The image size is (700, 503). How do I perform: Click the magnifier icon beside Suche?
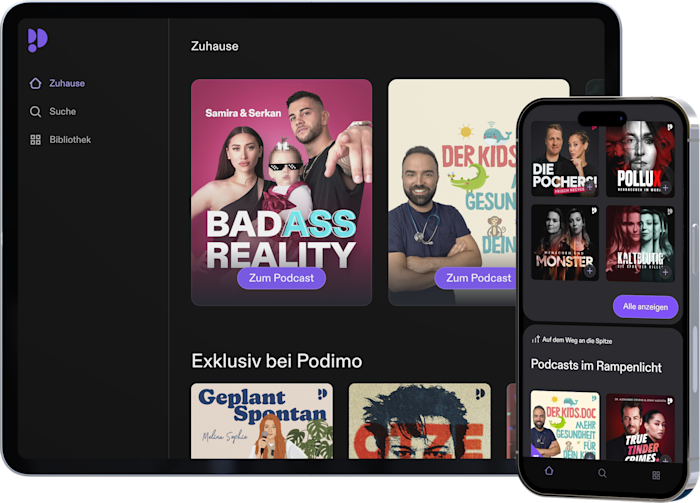[x=35, y=112]
